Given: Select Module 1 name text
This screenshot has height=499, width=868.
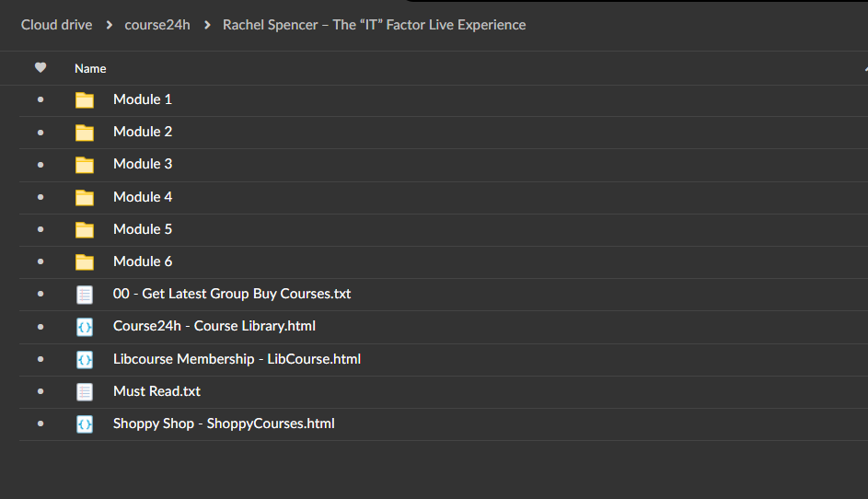Looking at the screenshot, I should click(x=143, y=99).
